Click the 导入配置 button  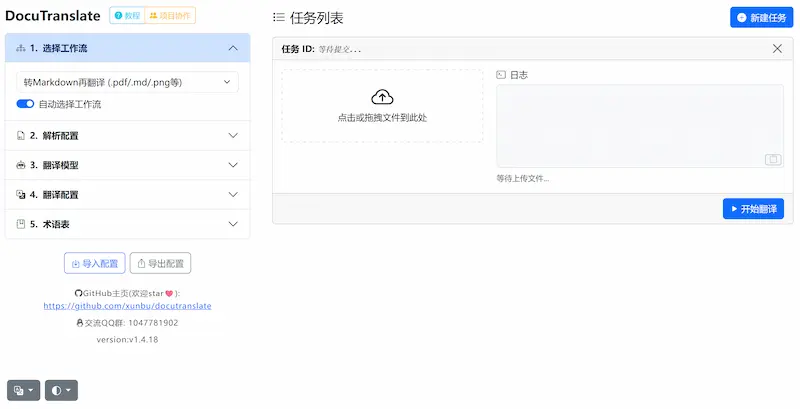(94, 264)
